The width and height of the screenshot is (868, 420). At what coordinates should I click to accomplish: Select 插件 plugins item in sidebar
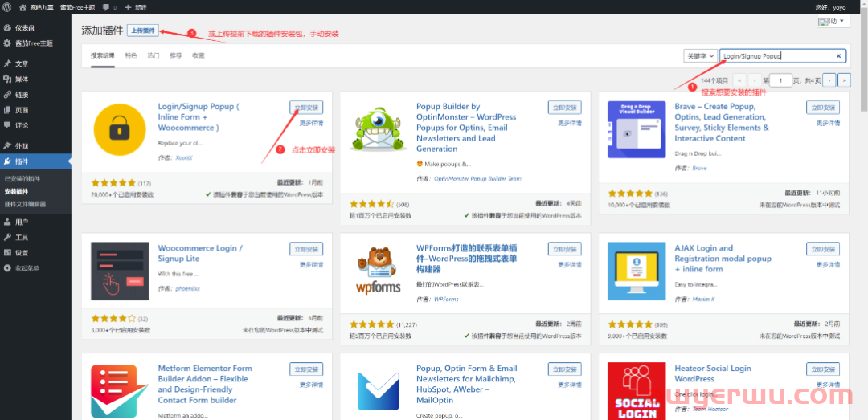[x=35, y=161]
